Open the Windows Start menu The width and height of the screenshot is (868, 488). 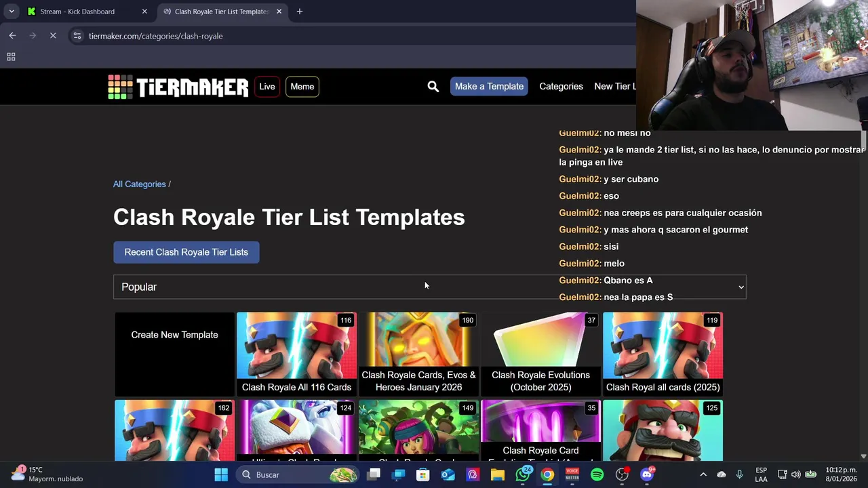221,474
